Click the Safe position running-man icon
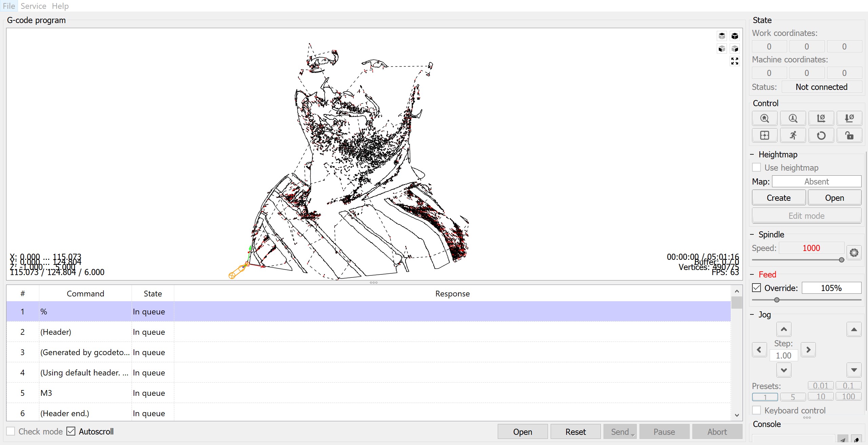Screen dimensions: 868x445 click(793, 135)
